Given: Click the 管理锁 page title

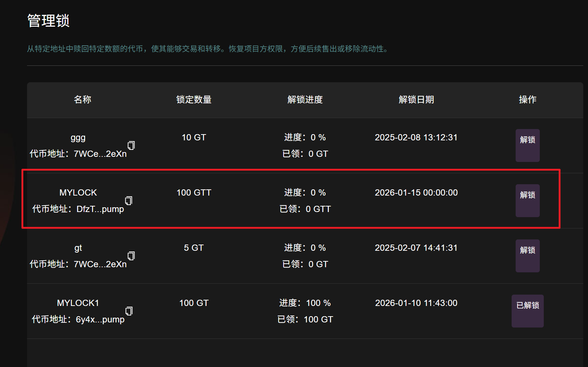Looking at the screenshot, I should tap(48, 21).
